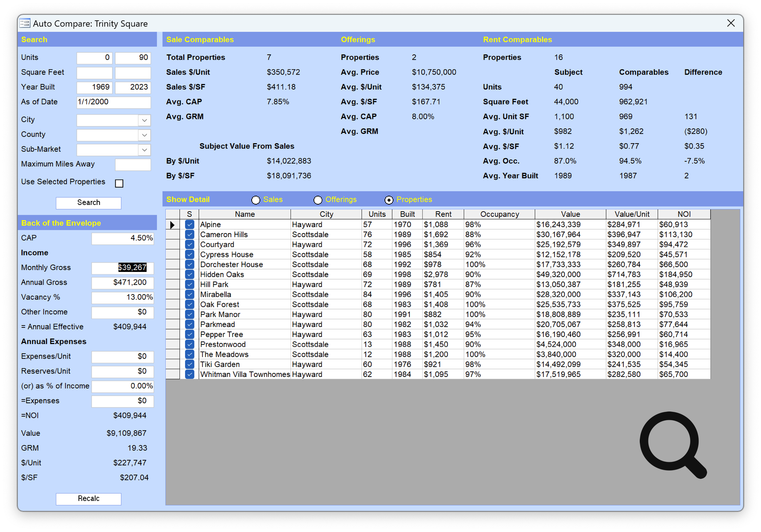Image resolution: width=761 pixels, height=532 pixels.
Task: Select the Pepper Tree name cell
Action: [245, 335]
